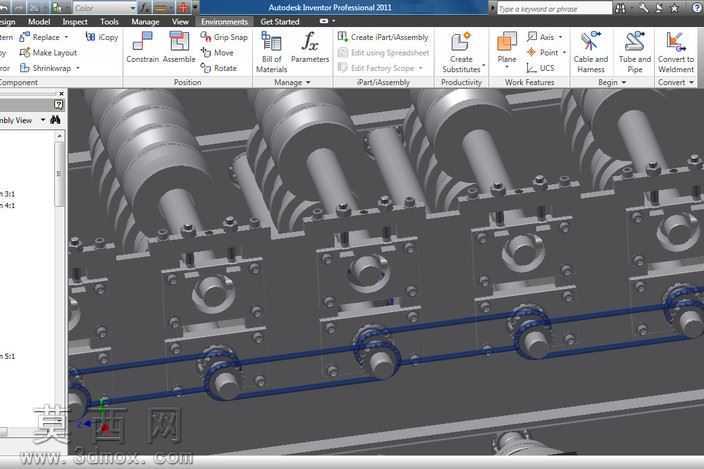Open the Model tab
Screen dimensions: 704x469
point(39,22)
